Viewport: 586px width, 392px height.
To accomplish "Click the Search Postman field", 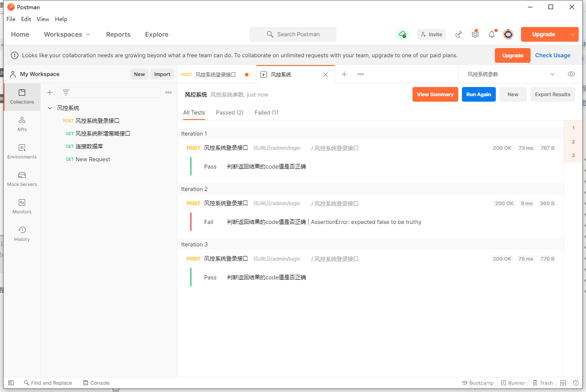I will point(293,34).
